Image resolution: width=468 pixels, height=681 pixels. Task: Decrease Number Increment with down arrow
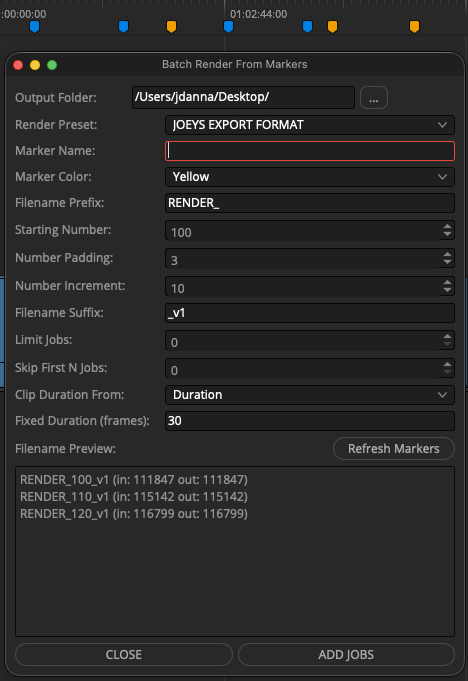click(x=448, y=291)
